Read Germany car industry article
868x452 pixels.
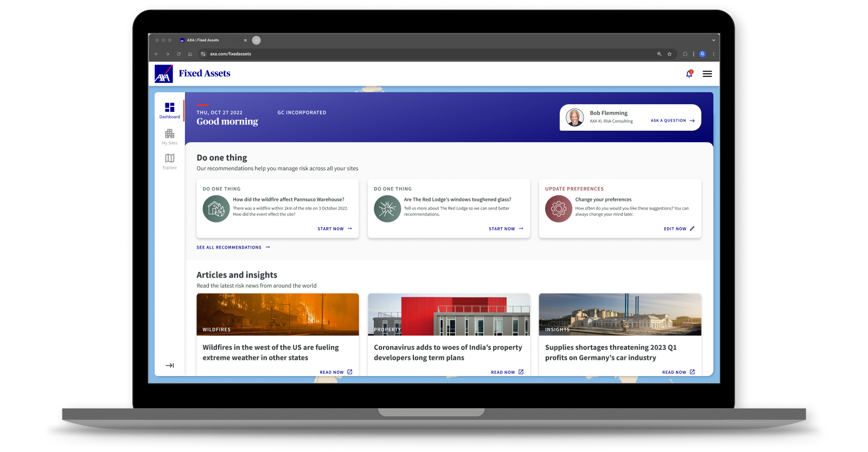tap(678, 372)
